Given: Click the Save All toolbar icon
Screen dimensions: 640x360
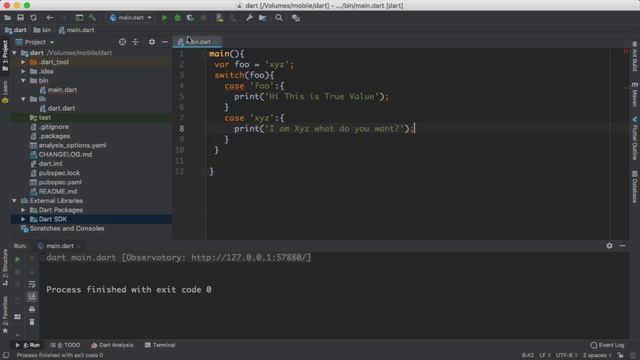Looking at the screenshot, I should [20, 18].
